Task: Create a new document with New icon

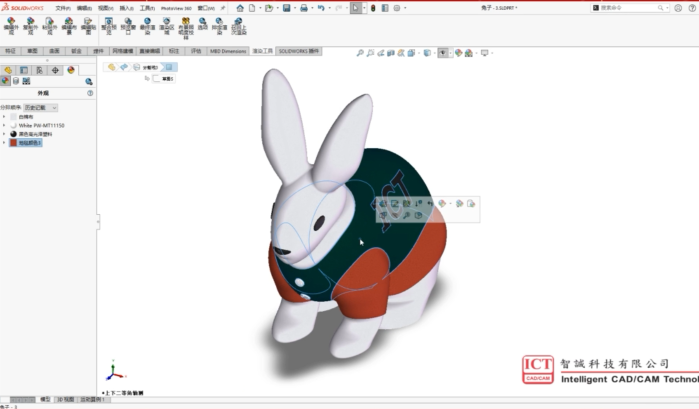Action: click(252, 8)
